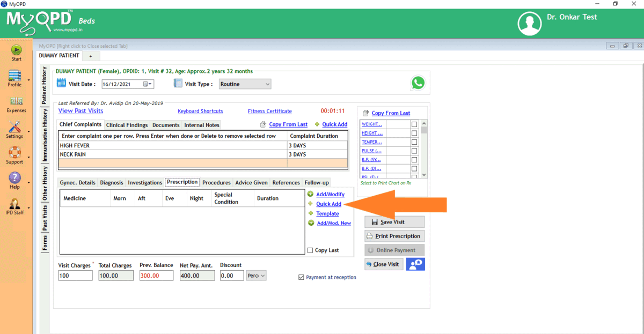Image resolution: width=644 pixels, height=334 pixels.
Task: Click the green plus icon beside Add/Modify
Action: (310, 194)
